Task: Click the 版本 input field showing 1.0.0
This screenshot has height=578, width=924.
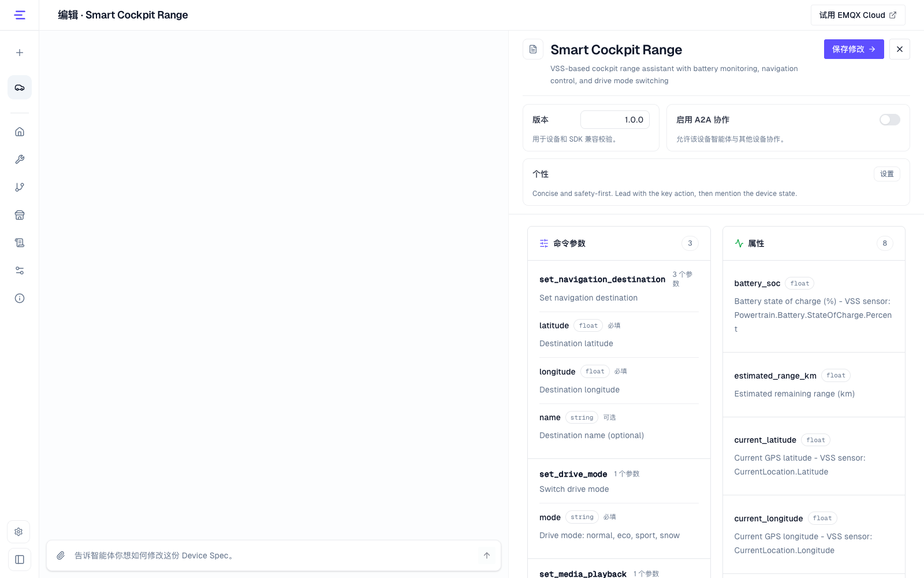Action: point(615,120)
